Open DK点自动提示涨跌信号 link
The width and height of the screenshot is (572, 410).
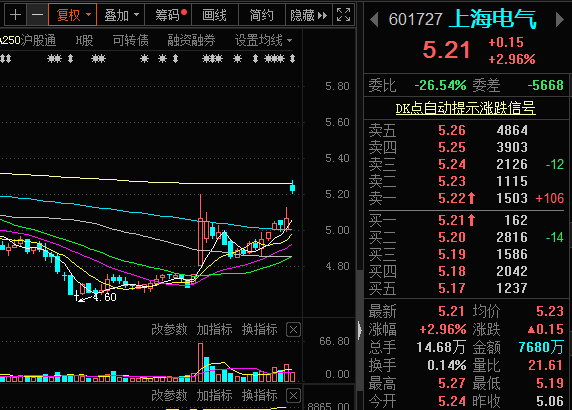click(x=465, y=108)
